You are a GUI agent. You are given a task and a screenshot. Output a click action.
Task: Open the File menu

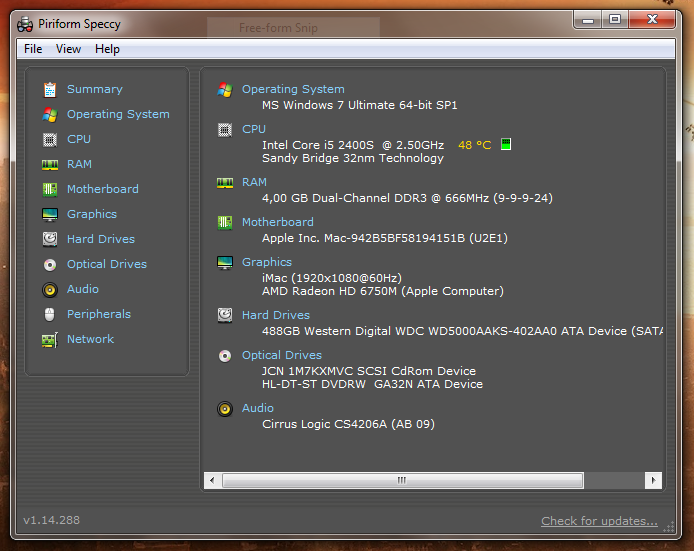pyautogui.click(x=33, y=49)
